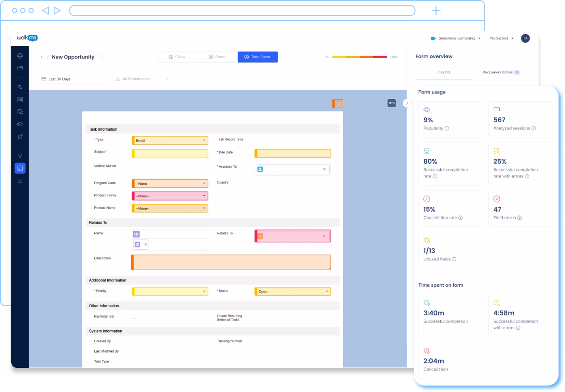Show info for Analyzed sessions
The height and width of the screenshot is (392, 565).
pos(534,128)
